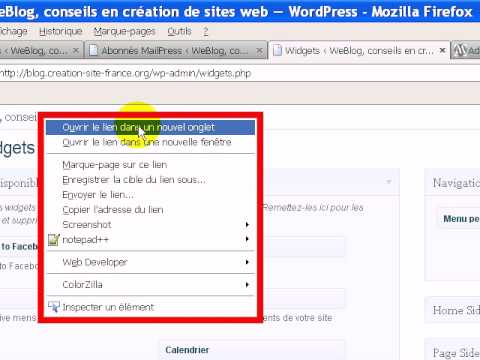Click the inspect element icon
Viewport: 480px width, 360px height.
click(54, 307)
